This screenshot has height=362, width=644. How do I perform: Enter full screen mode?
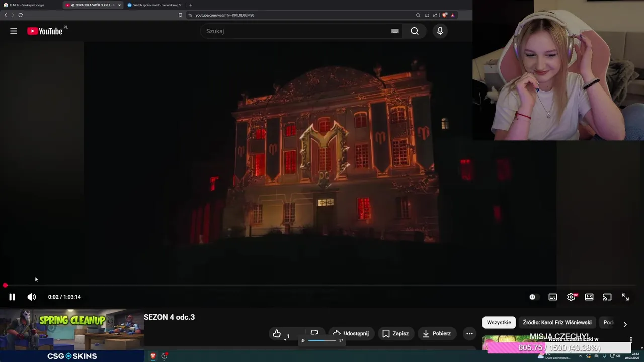tap(625, 297)
